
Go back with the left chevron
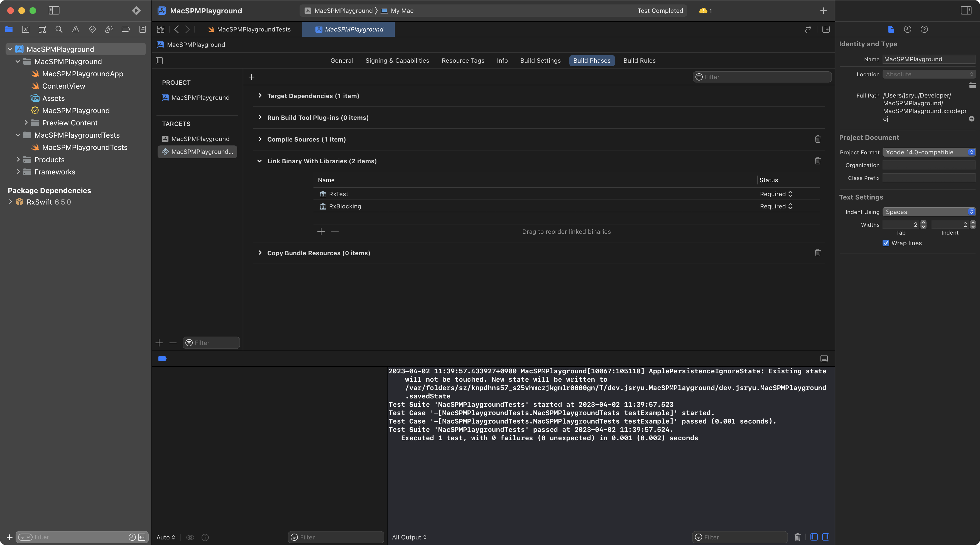point(177,29)
